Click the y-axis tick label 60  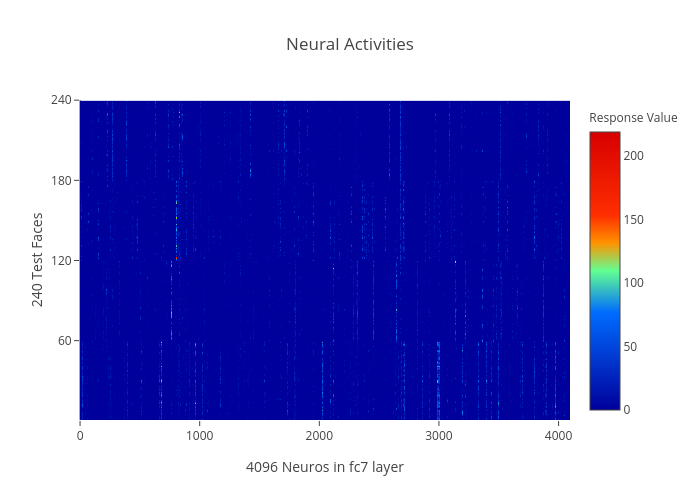64,340
